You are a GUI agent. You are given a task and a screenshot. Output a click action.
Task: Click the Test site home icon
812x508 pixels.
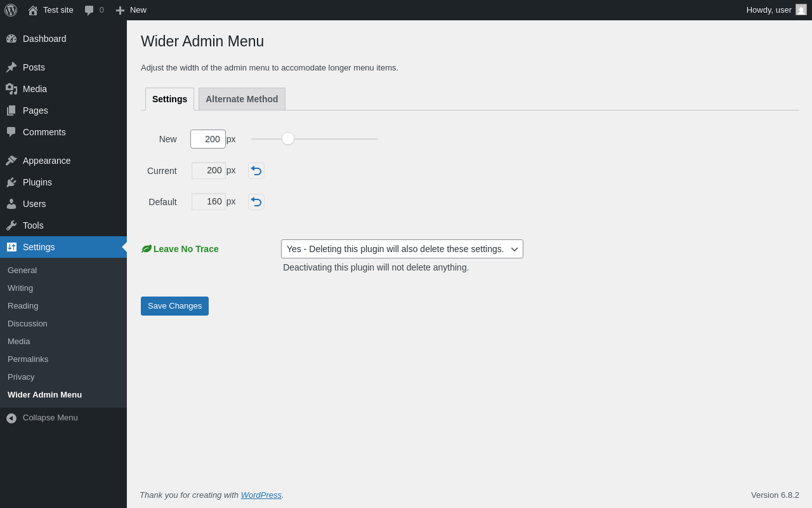[x=33, y=10]
